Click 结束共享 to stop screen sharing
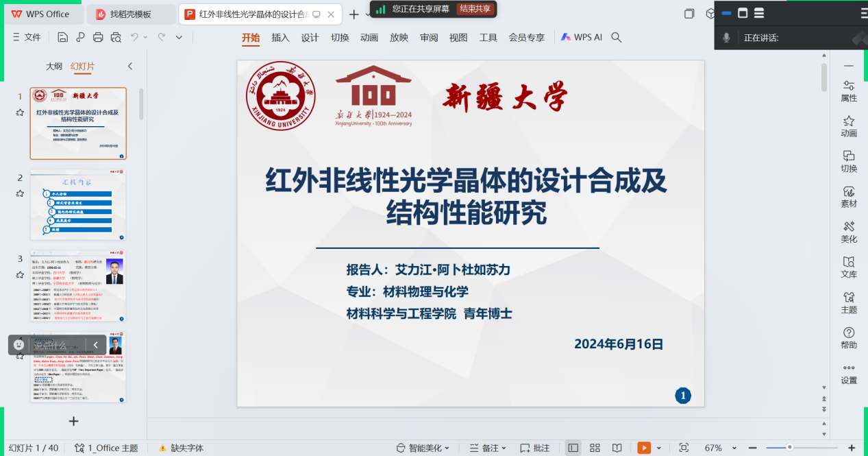Screen dimensions: 868x456 pyautogui.click(x=475, y=9)
